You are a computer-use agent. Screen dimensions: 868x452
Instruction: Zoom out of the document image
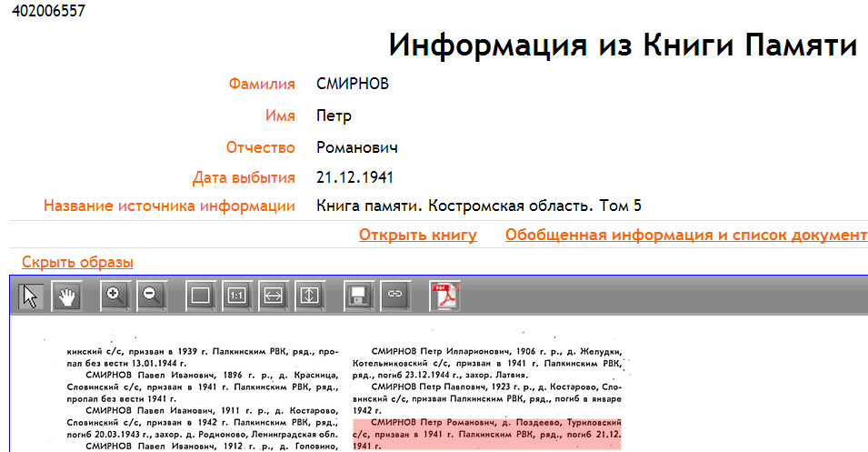pyautogui.click(x=150, y=296)
